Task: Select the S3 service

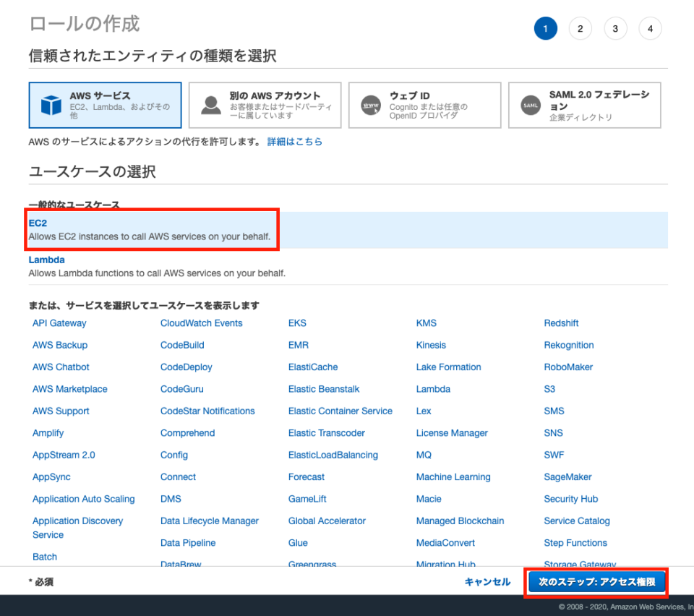Action: 549,389
